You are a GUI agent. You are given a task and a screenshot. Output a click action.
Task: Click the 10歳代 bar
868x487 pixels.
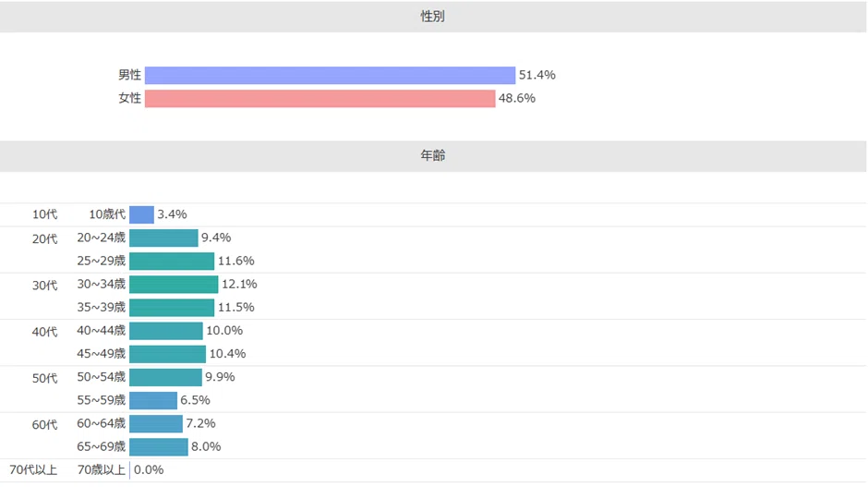tap(141, 214)
